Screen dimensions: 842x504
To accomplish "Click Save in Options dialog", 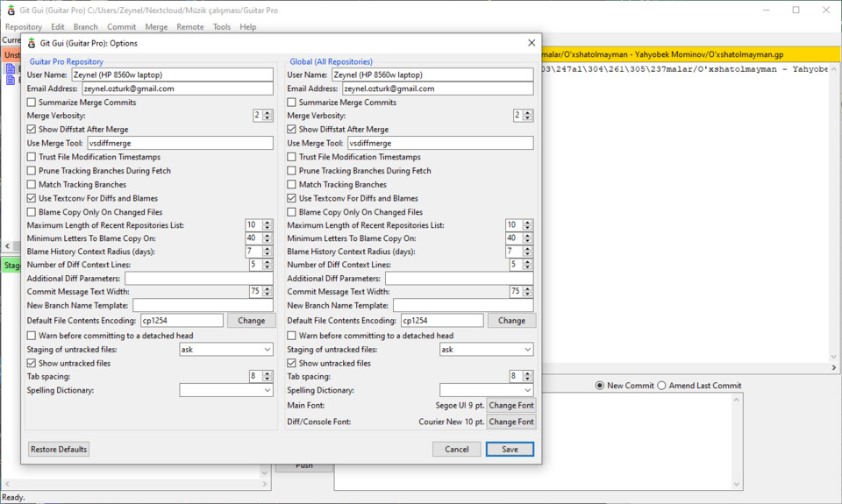I will click(x=510, y=450).
